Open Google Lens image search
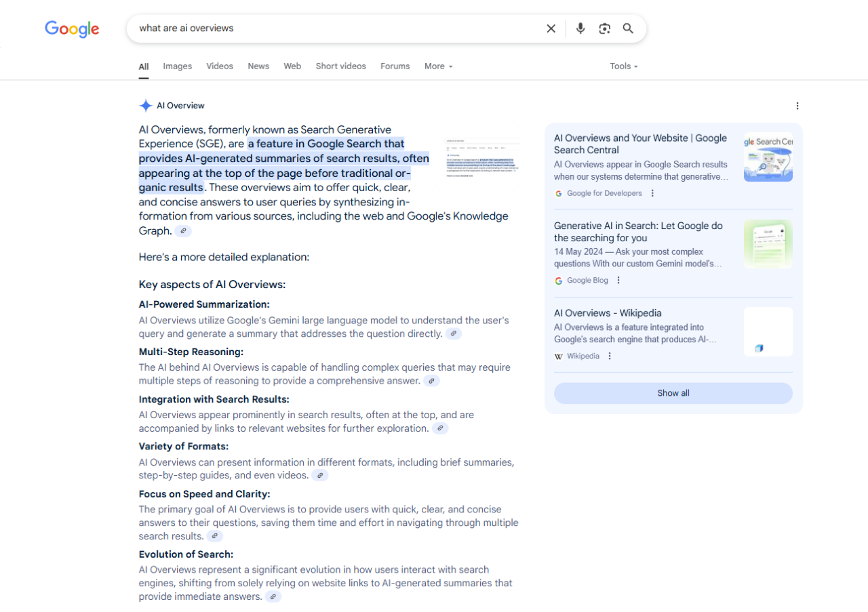The image size is (868, 612). (604, 28)
